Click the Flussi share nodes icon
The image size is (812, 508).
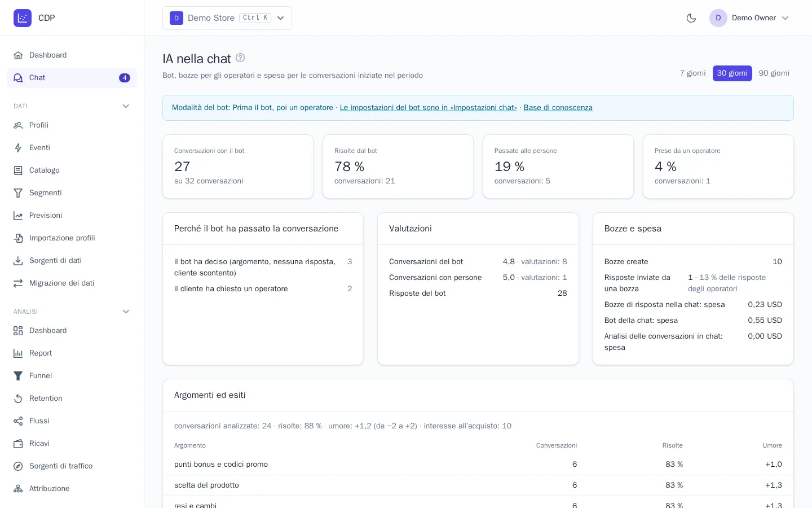pos(18,421)
